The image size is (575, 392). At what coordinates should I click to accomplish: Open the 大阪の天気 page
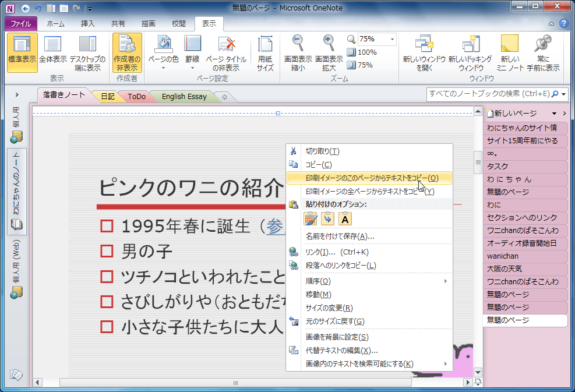(525, 269)
